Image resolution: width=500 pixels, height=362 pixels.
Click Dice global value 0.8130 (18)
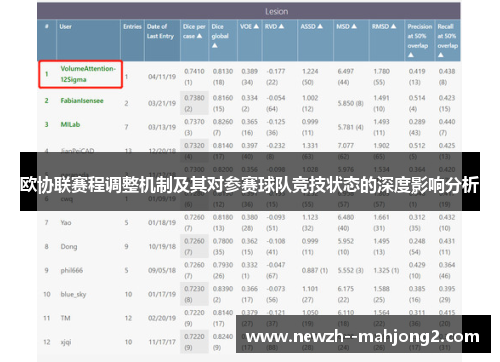[x=223, y=77]
